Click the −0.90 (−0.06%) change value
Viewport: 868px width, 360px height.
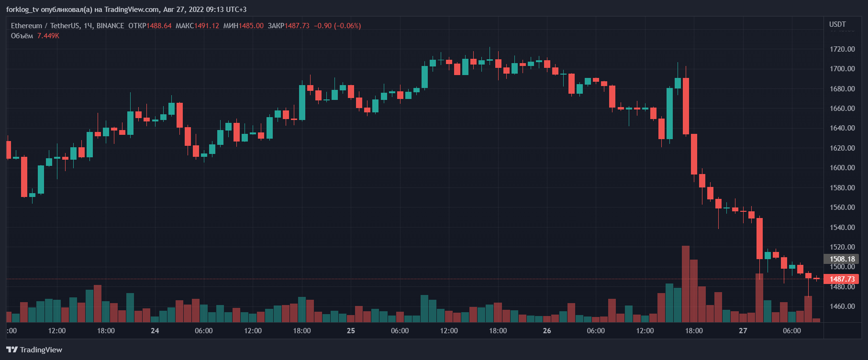tap(337, 26)
